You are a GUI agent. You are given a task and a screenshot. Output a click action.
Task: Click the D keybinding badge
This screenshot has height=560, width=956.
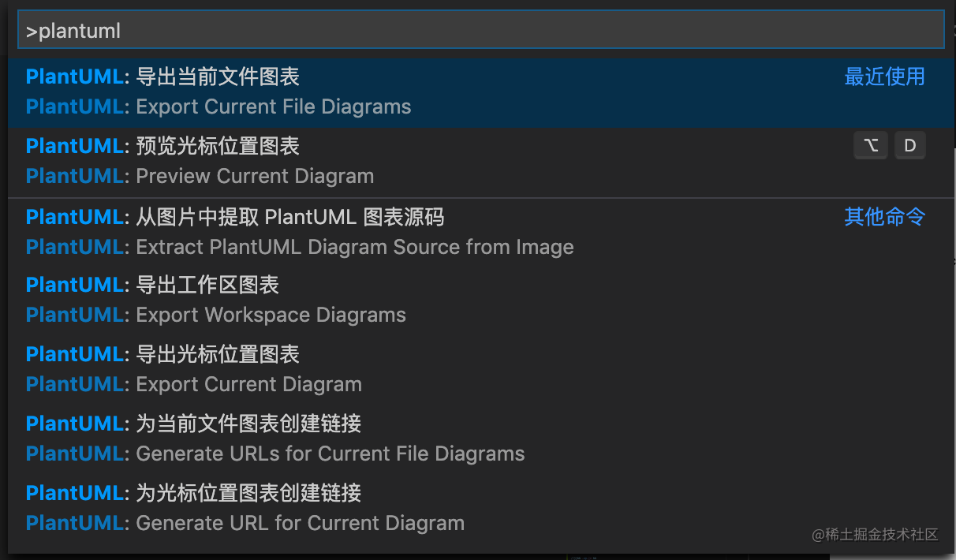point(909,145)
